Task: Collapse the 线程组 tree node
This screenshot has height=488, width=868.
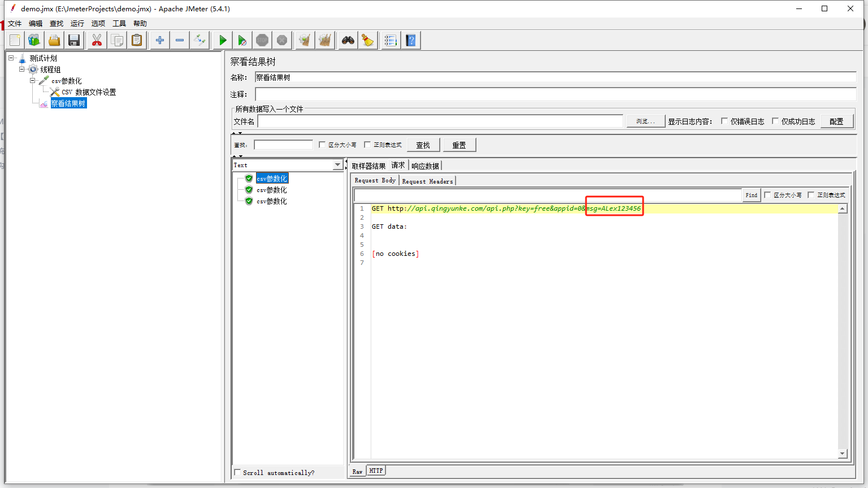Action: [x=21, y=69]
